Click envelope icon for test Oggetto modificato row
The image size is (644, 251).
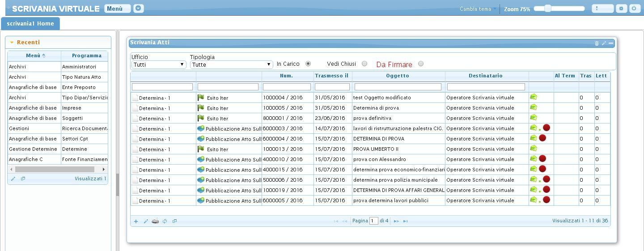tap(534, 97)
